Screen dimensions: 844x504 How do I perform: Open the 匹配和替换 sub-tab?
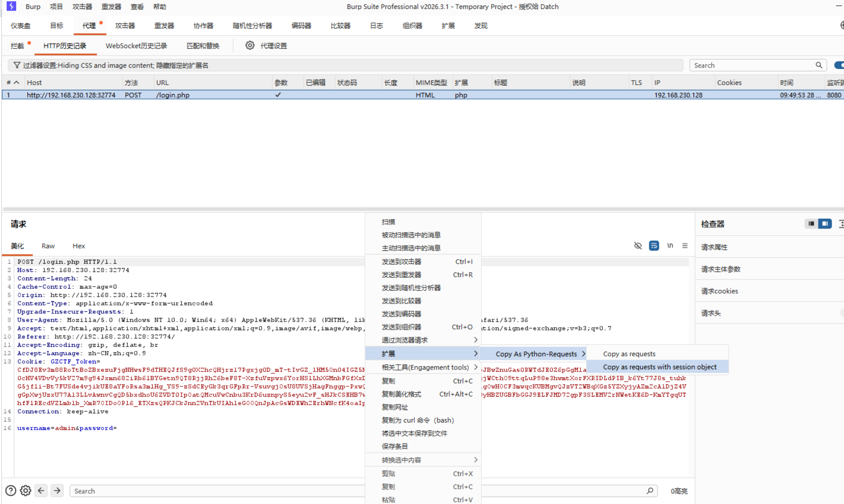click(203, 46)
